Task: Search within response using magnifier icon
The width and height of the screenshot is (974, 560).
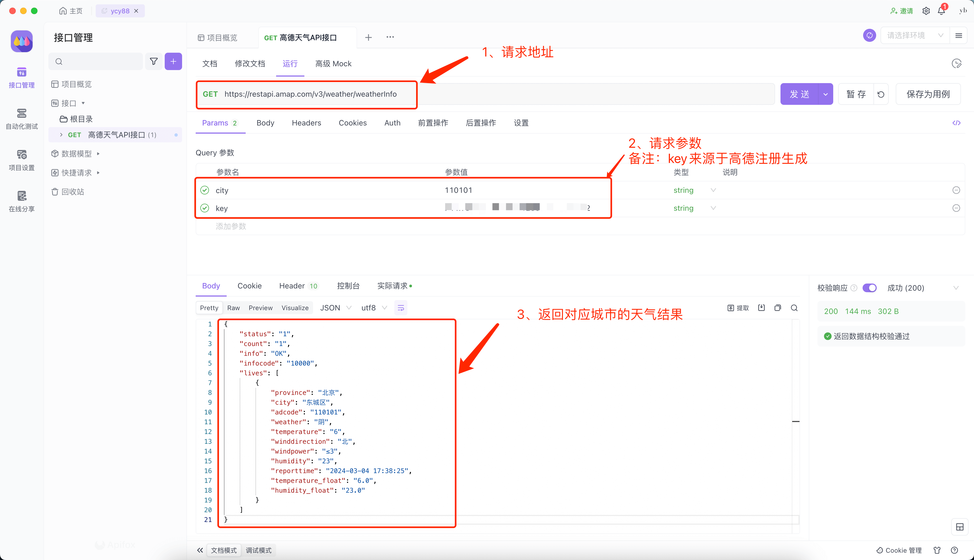Action: 794,308
